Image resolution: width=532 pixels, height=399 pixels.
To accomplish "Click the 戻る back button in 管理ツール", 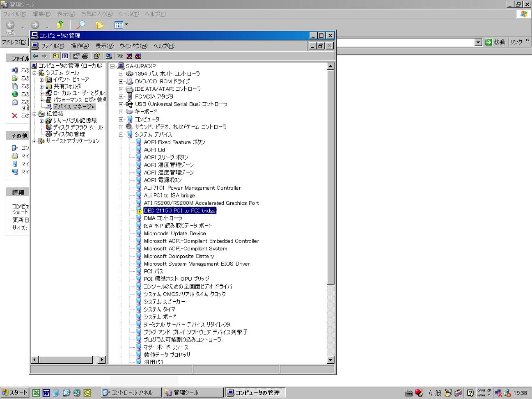I will (10, 28).
